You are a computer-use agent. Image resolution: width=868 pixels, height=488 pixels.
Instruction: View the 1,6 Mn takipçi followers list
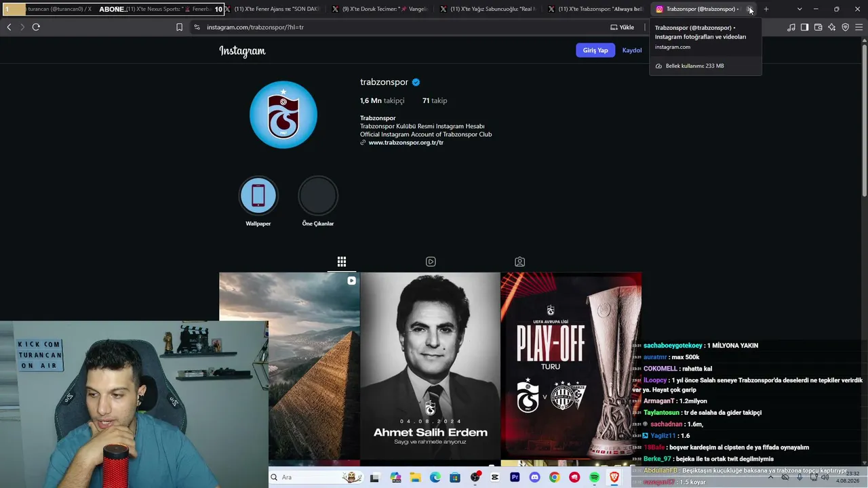[x=382, y=100]
